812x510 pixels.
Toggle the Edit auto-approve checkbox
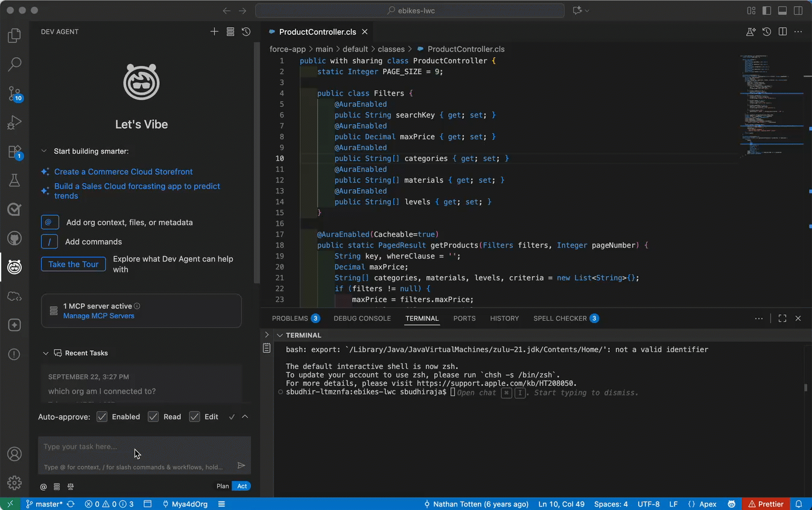(194, 417)
